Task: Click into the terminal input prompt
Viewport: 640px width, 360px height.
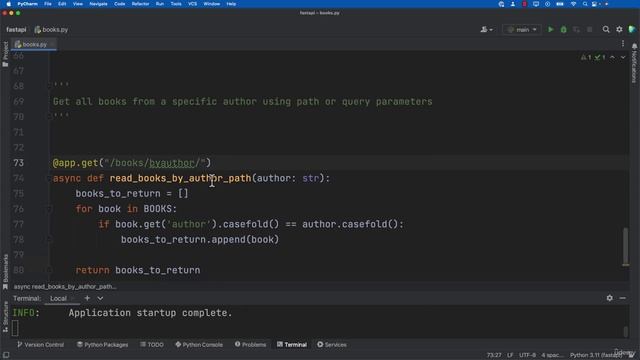Action: click(x=15, y=328)
